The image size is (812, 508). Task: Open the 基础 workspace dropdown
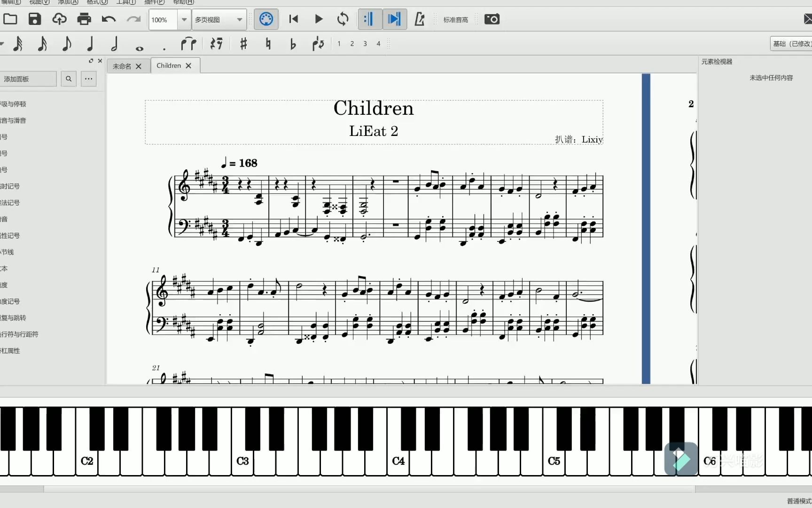(791, 44)
